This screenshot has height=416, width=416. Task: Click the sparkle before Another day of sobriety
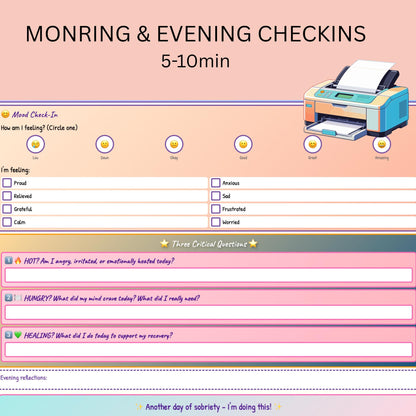(x=139, y=407)
